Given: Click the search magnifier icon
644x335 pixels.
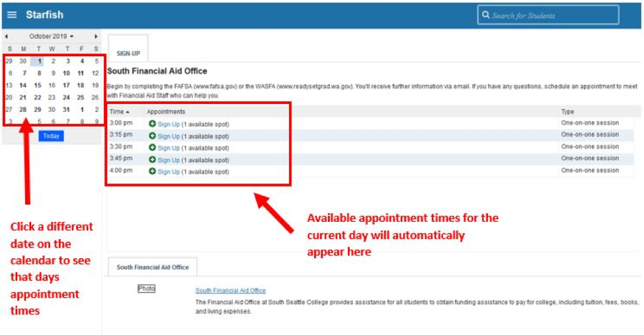Looking at the screenshot, I should click(x=485, y=15).
